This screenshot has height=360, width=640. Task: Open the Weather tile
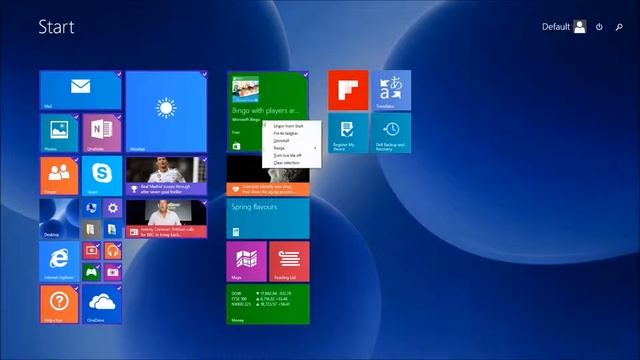(166, 111)
